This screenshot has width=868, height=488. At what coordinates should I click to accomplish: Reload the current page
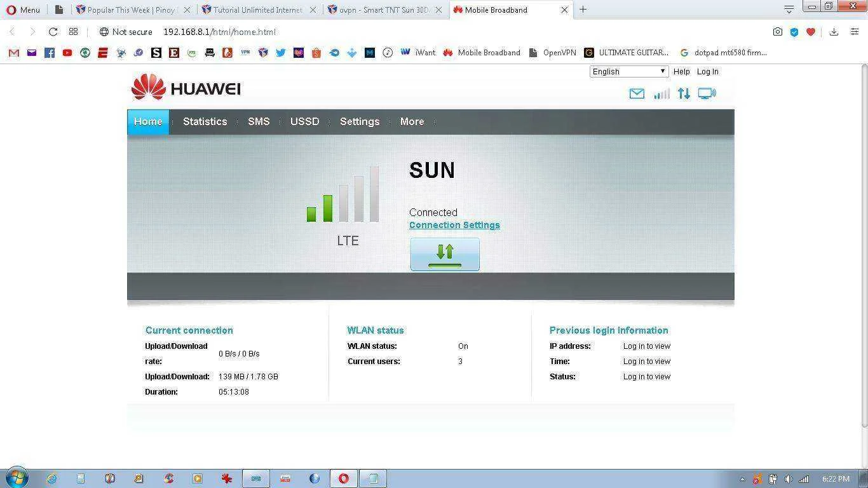click(x=53, y=32)
